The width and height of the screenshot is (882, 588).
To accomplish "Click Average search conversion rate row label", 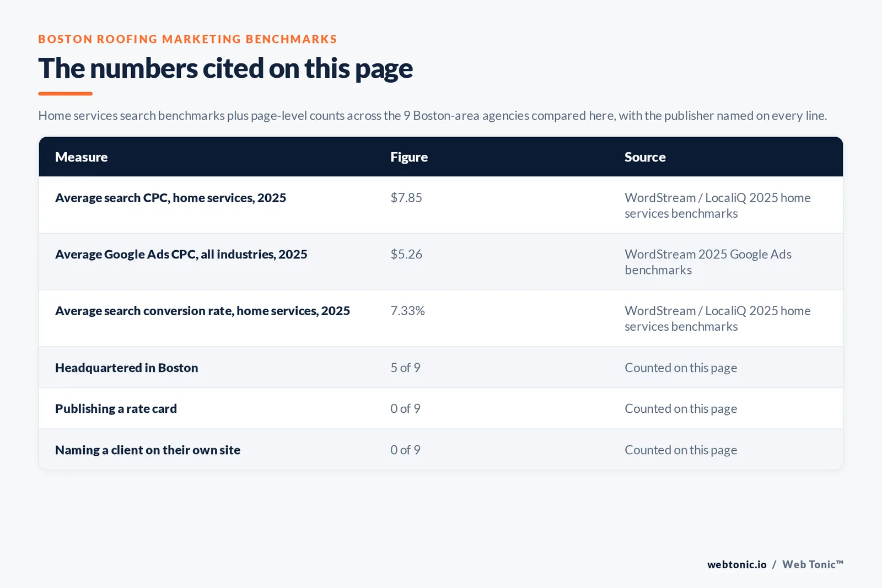I will click(202, 311).
